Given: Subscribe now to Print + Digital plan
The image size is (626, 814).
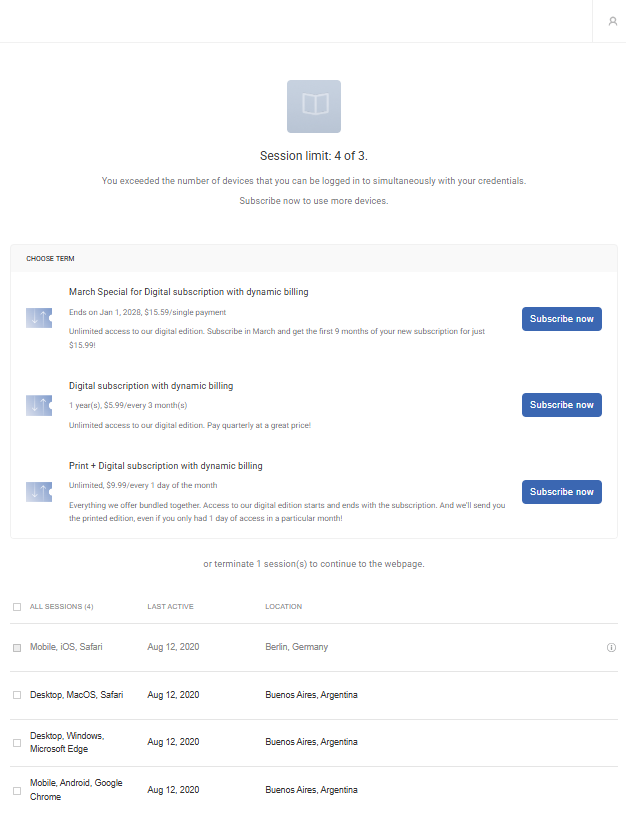Looking at the screenshot, I should (x=562, y=492).
